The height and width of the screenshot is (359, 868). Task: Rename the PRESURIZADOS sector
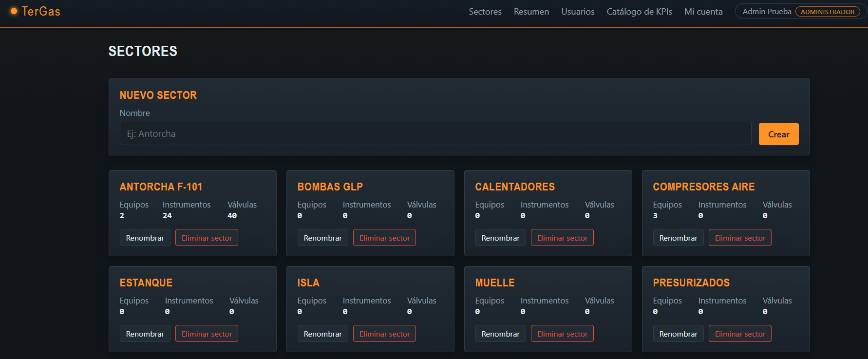pos(679,334)
